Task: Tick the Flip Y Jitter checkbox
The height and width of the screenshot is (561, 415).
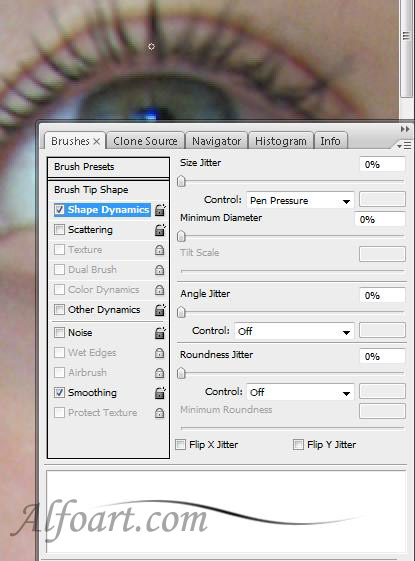Action: pos(298,445)
